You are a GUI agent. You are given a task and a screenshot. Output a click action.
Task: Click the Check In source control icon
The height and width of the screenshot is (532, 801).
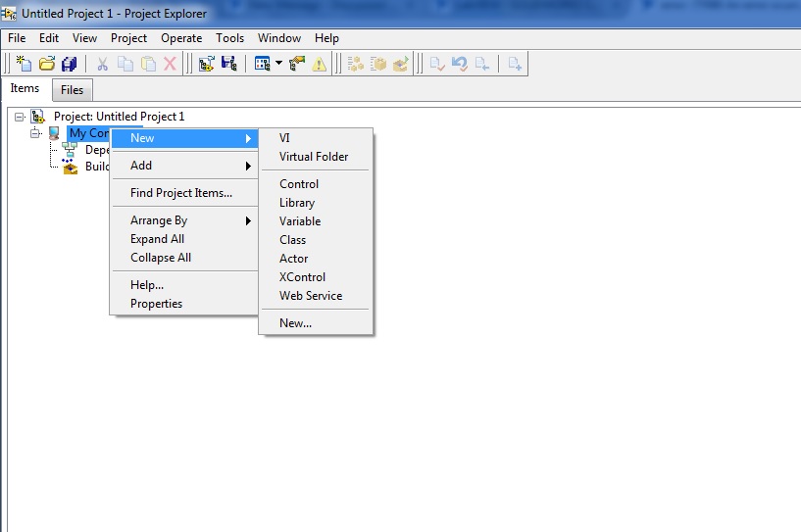(x=436, y=64)
